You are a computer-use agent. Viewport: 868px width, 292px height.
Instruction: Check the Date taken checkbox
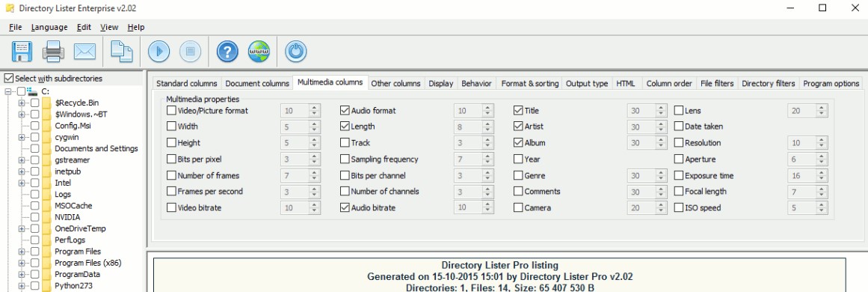pyautogui.click(x=679, y=127)
